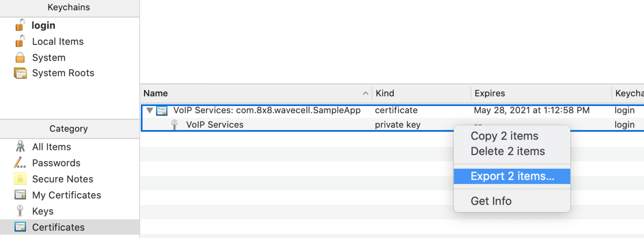Image resolution: width=644 pixels, height=238 pixels.
Task: Click the System keychain locked padlock icon
Action: pyautogui.click(x=20, y=57)
